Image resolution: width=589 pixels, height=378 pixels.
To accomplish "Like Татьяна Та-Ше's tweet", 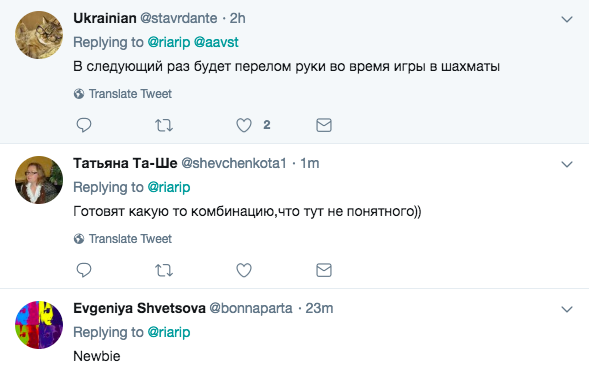I will pos(244,270).
